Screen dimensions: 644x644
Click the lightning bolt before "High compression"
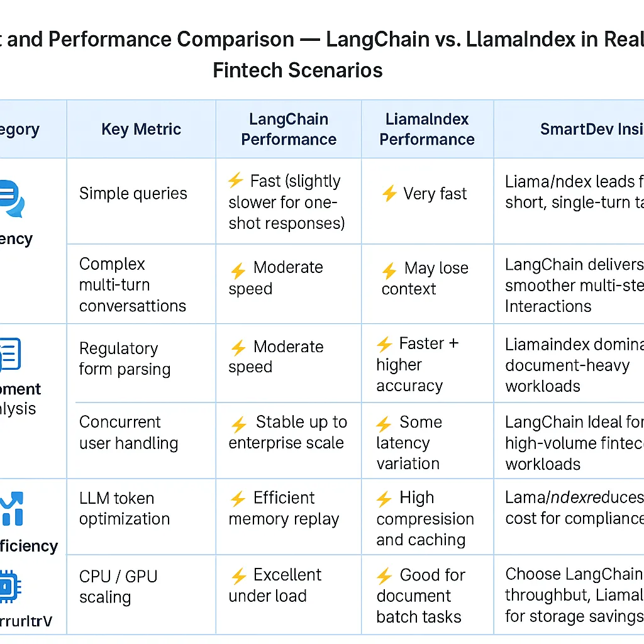tap(384, 500)
